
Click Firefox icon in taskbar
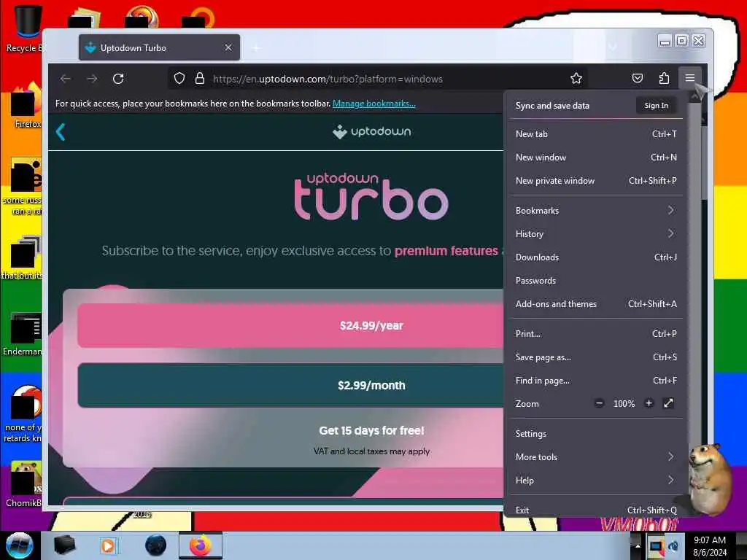coord(201,545)
